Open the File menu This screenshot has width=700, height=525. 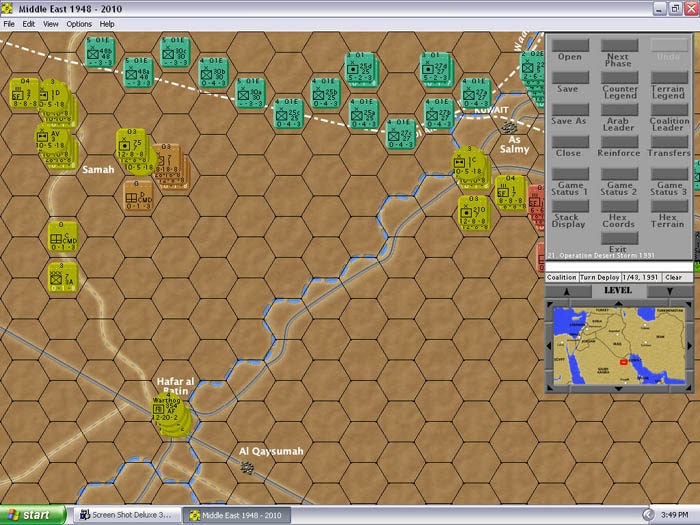coord(9,24)
